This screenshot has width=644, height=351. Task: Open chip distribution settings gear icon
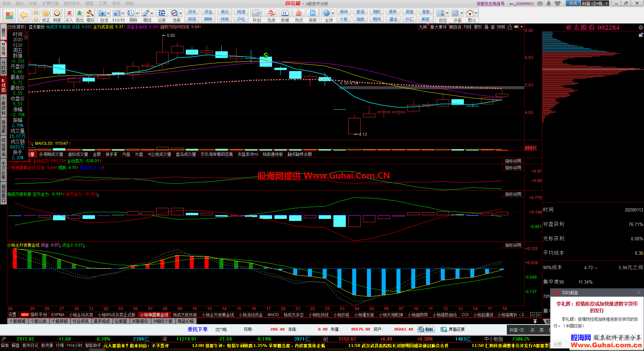[x=640, y=27]
